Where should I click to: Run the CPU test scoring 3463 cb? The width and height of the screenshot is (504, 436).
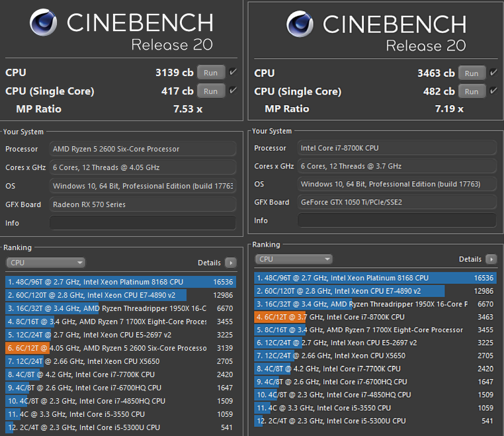472,73
